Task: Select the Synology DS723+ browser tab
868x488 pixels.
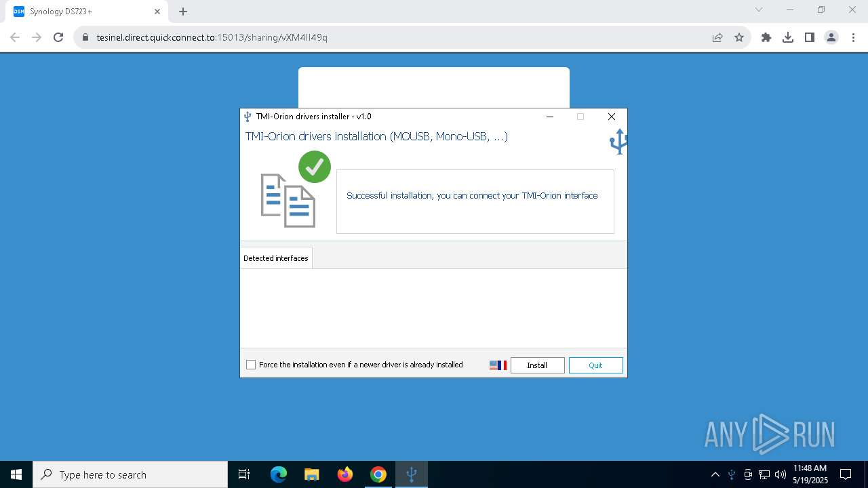Action: click(x=87, y=12)
